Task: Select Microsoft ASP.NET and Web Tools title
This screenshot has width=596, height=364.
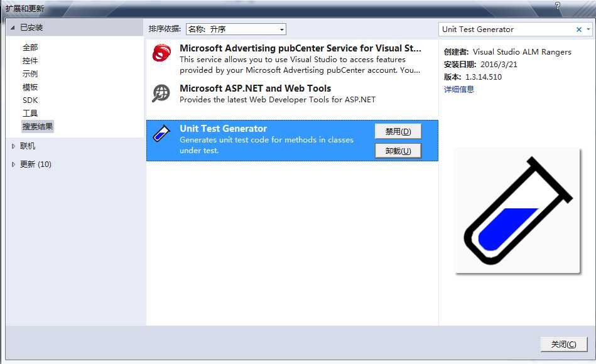Action: pyautogui.click(x=255, y=88)
